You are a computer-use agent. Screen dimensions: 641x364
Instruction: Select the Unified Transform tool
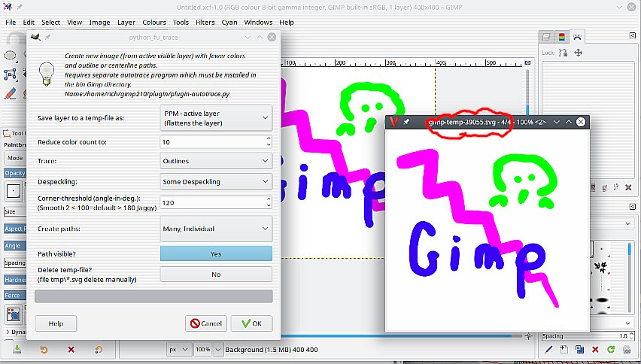(11, 74)
